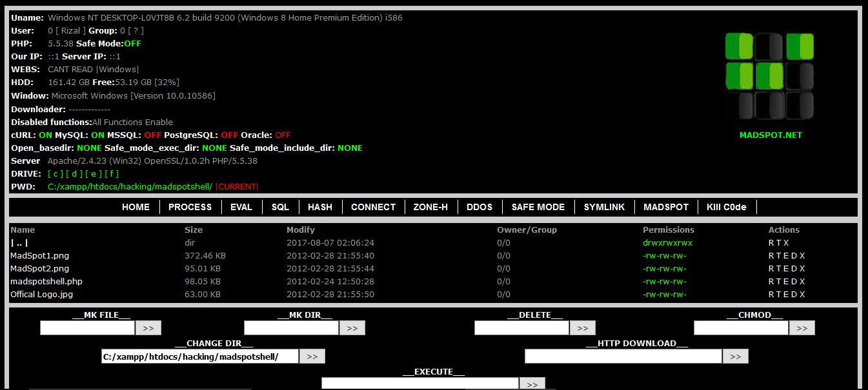Open the HASH tool
868x390 pixels.
[320, 207]
